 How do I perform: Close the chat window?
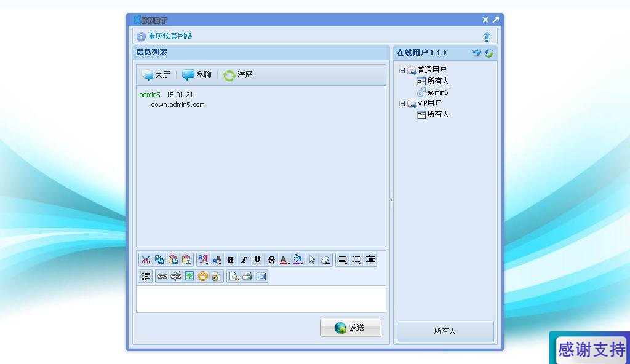[485, 20]
